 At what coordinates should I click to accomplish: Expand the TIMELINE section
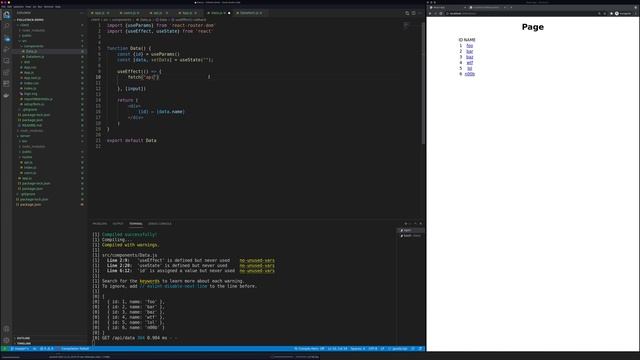click(x=24, y=344)
